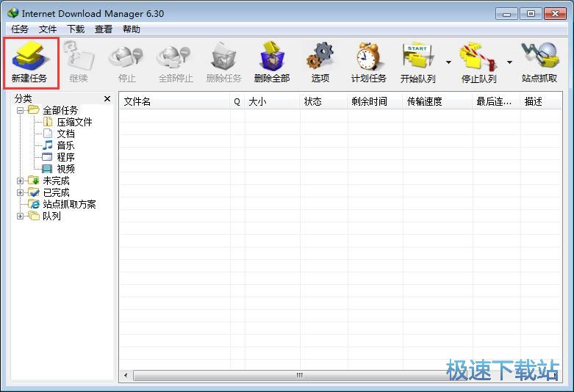Close the 分类 categories panel

pyautogui.click(x=107, y=98)
